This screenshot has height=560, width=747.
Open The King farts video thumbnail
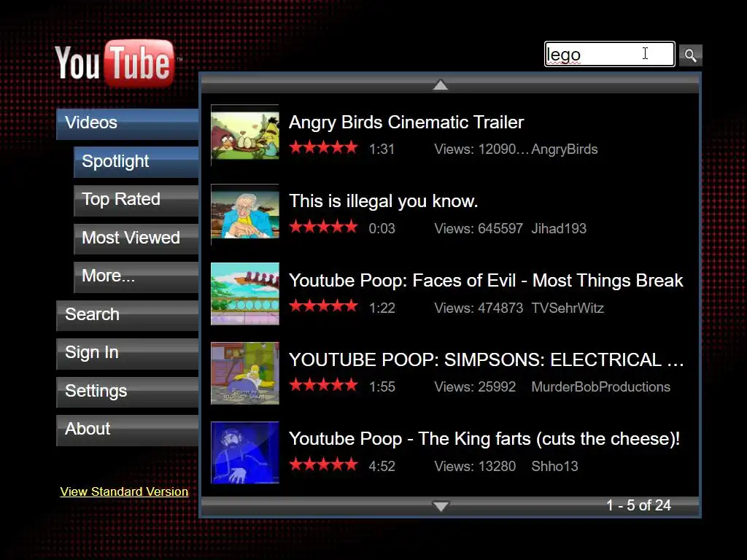tap(245, 452)
